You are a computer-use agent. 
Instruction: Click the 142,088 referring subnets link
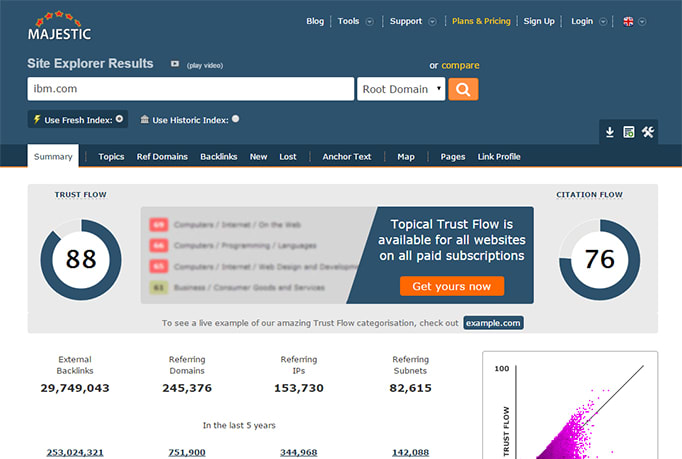(410, 452)
